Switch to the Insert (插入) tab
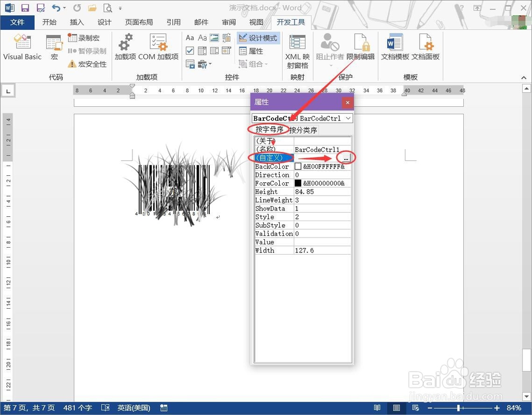 tap(77, 22)
